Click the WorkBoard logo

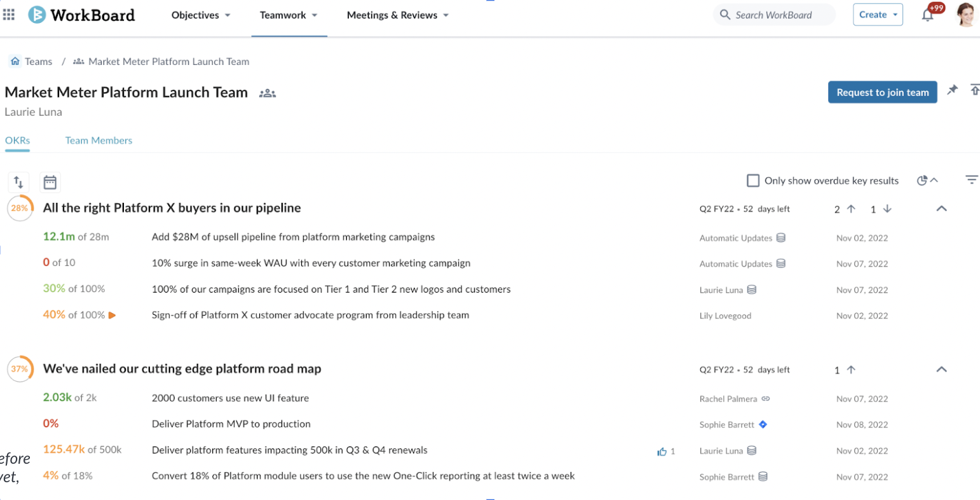tap(81, 15)
